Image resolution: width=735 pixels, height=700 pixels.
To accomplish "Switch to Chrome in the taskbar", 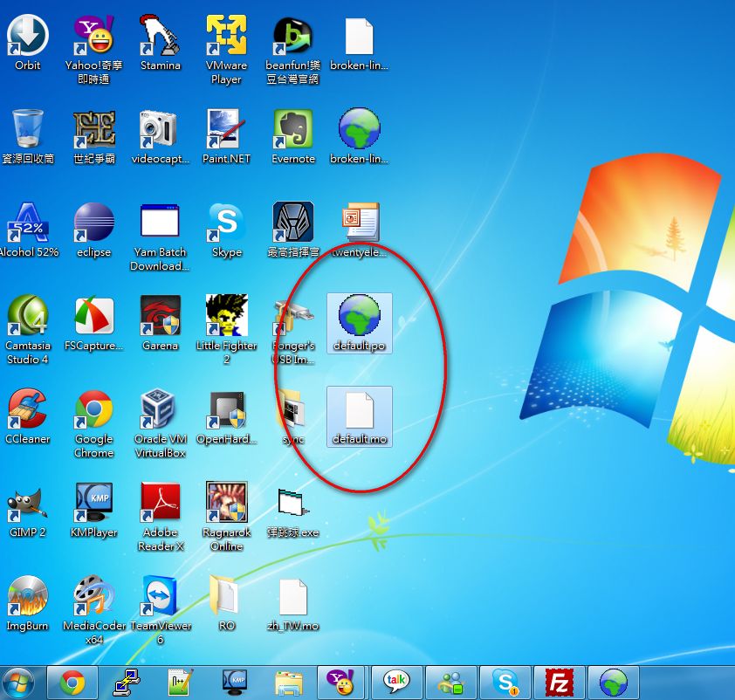I will coord(72,683).
